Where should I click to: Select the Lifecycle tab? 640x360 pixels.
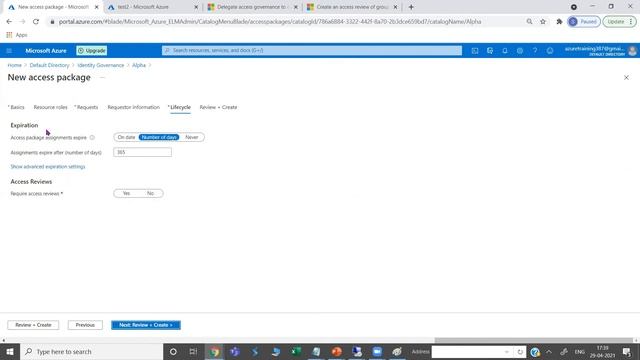[180, 107]
